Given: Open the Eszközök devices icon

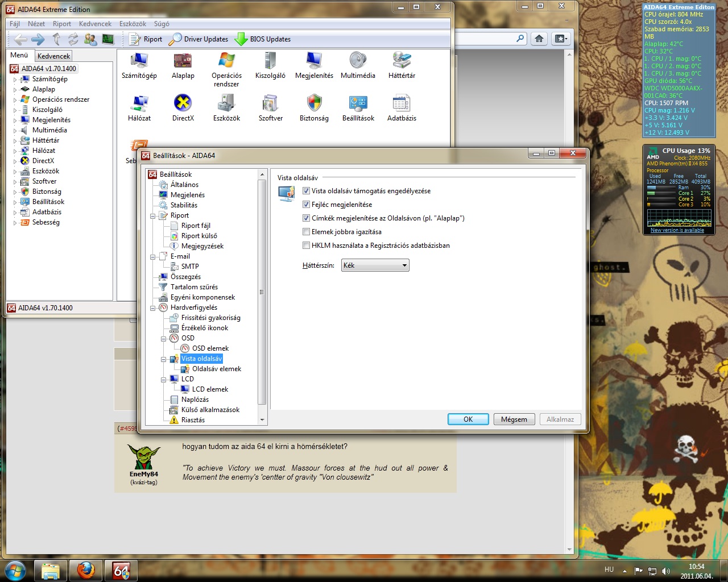Looking at the screenshot, I should pyautogui.click(x=226, y=109).
